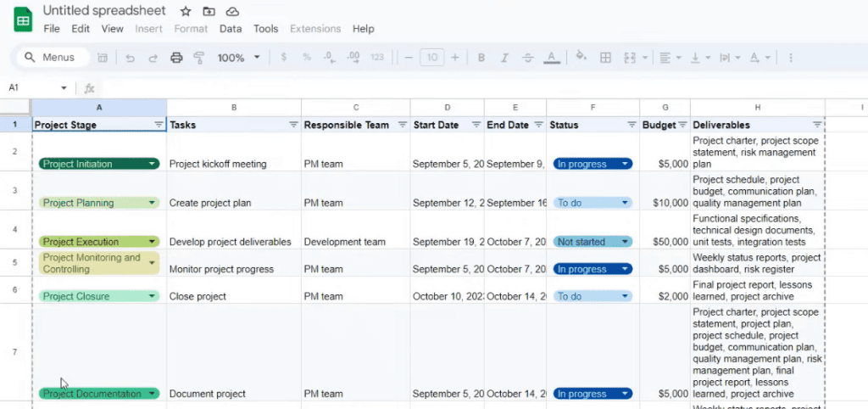Open the more toolbar options menu
The width and height of the screenshot is (868, 409).
(791, 58)
